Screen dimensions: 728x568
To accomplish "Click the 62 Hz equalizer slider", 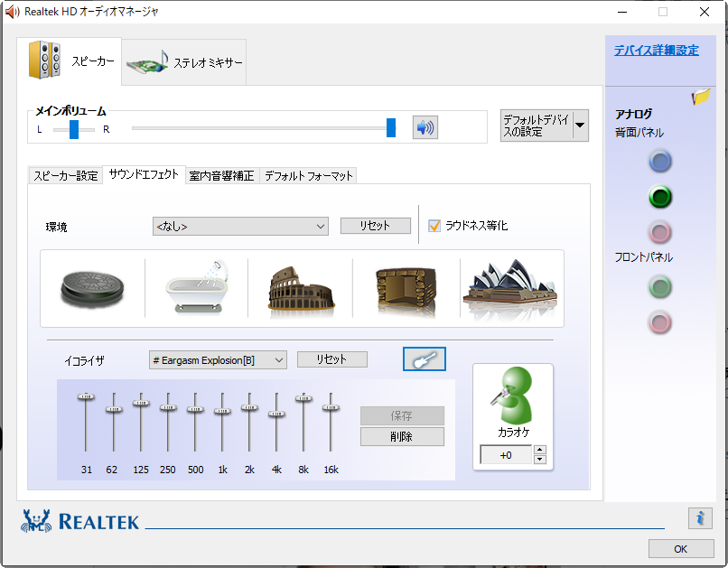I will click(114, 409).
